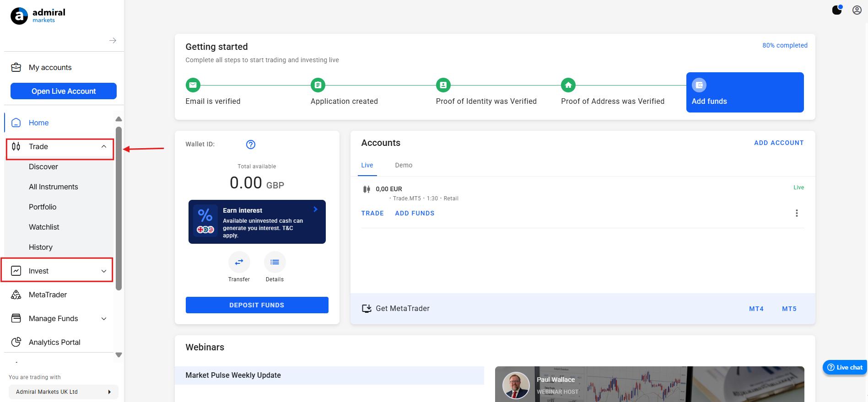Click the DEPOSIT FUNDS button
Image resolution: width=868 pixels, height=402 pixels.
[x=257, y=305]
